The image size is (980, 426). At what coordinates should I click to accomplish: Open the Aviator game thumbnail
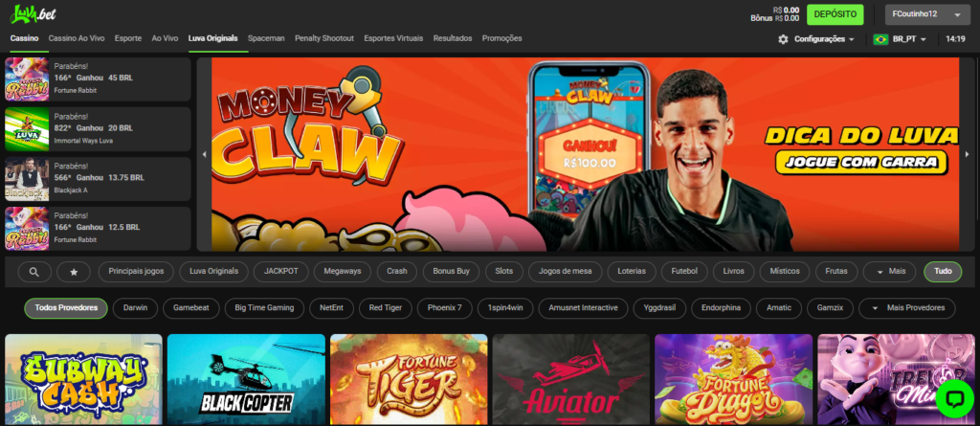click(x=570, y=380)
